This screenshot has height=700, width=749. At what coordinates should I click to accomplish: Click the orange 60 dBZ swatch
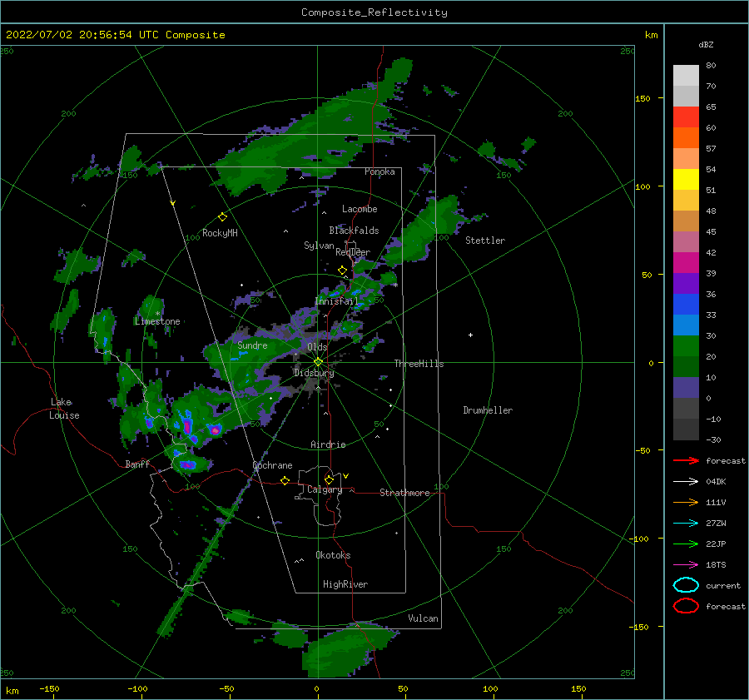tap(686, 137)
